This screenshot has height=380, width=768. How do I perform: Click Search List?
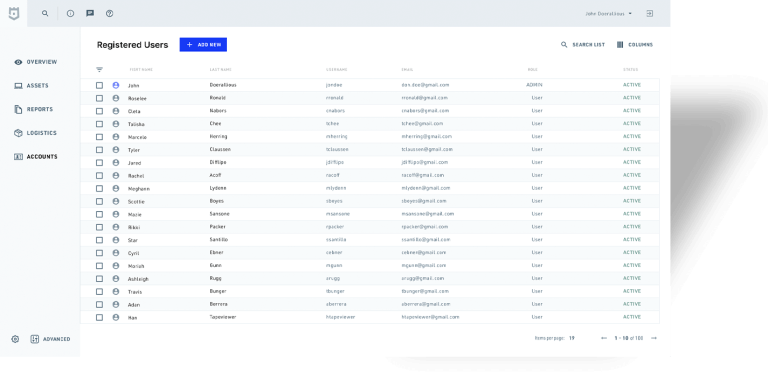[x=583, y=45]
